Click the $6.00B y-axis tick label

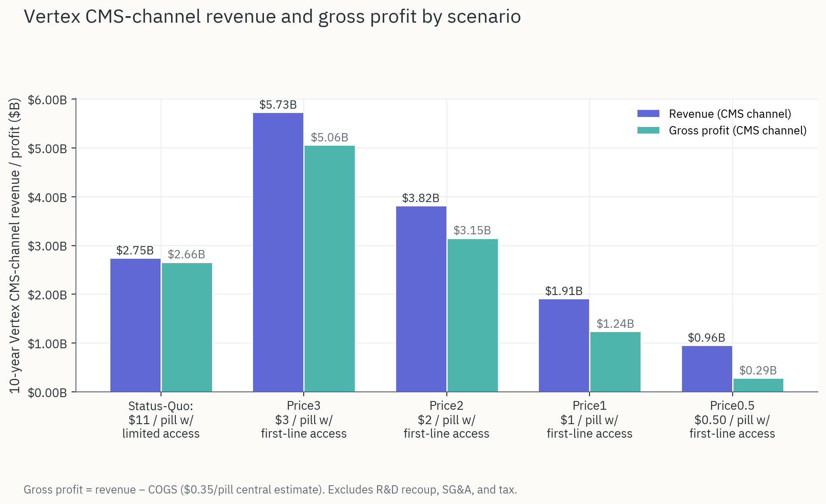tap(48, 100)
